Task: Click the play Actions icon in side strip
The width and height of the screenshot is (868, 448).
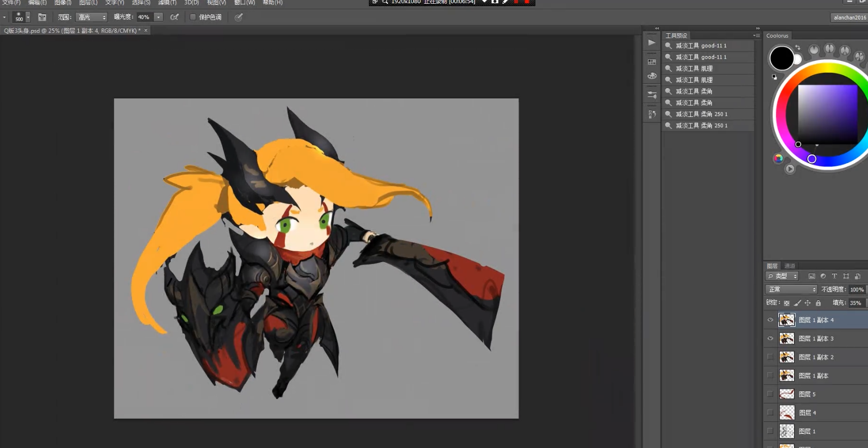Action: (652, 42)
